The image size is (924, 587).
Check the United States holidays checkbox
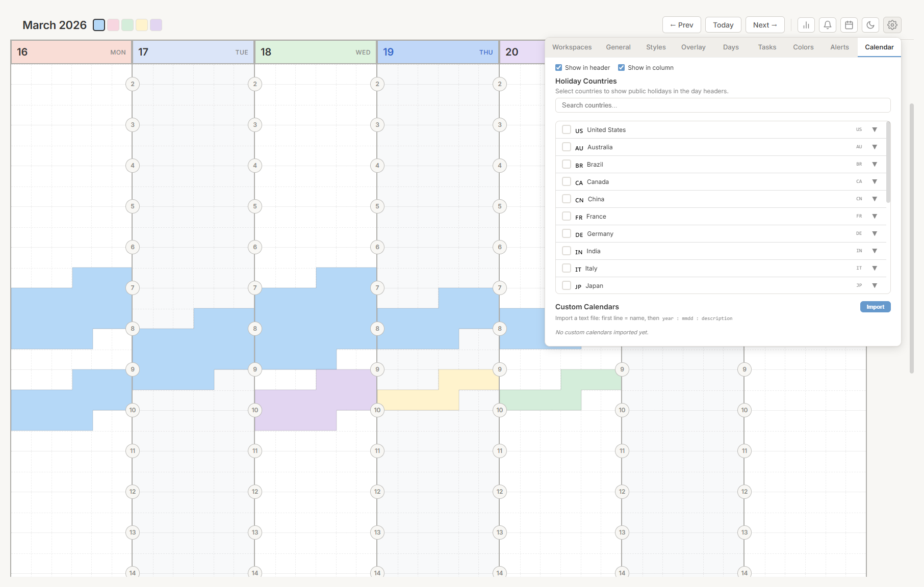(x=567, y=129)
